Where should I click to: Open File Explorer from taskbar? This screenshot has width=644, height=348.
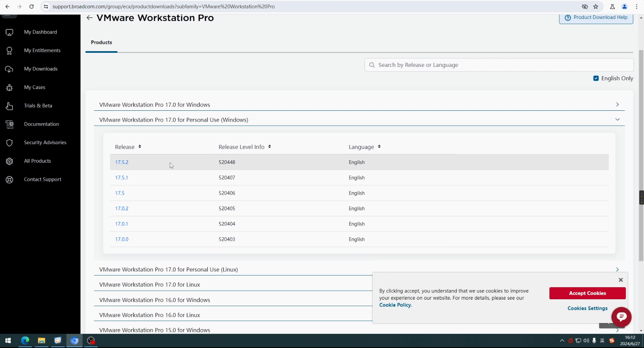click(41, 341)
